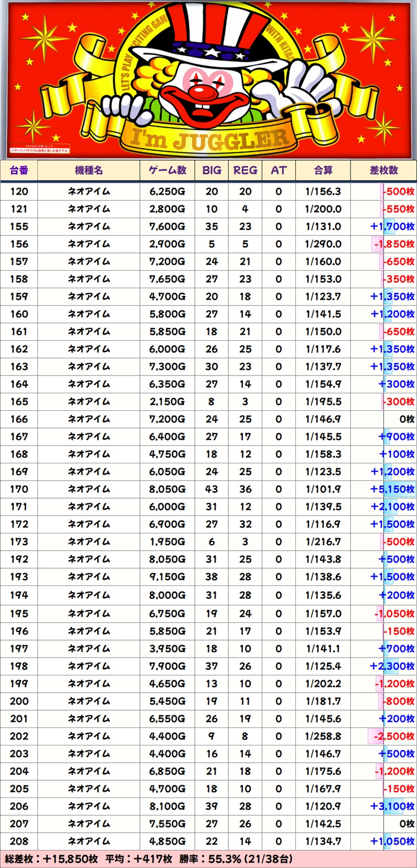Click the 差枚数 column header
This screenshot has height=868, width=417.
[383, 171]
